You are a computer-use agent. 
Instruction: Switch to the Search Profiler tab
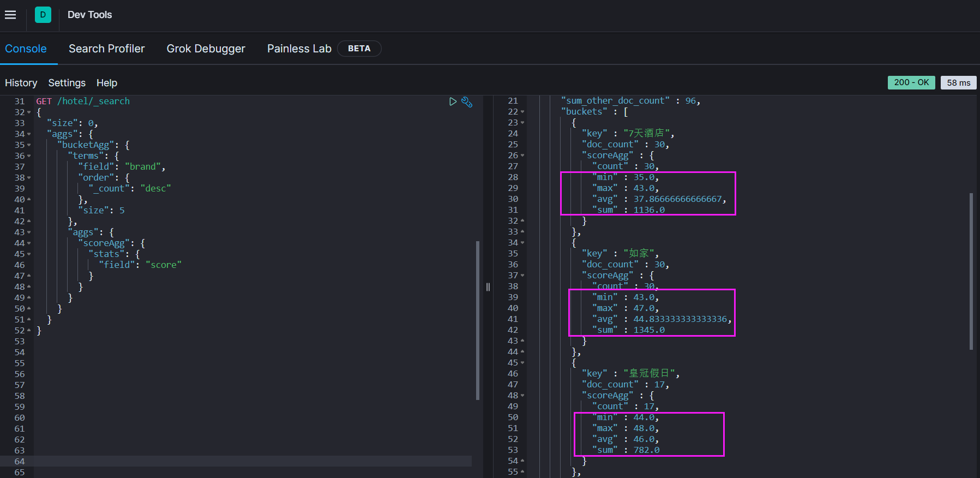coord(106,49)
